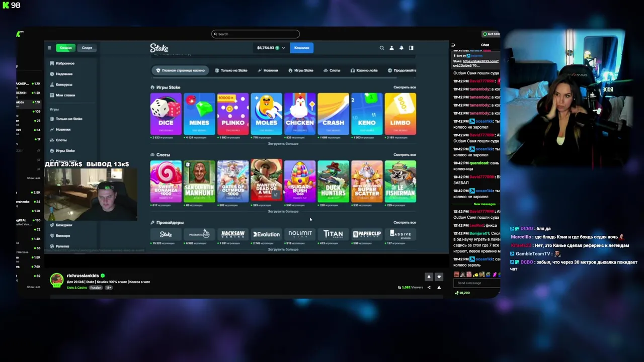Open Duck Hunters slot
Screen dimensions: 644x362
pos(333,181)
